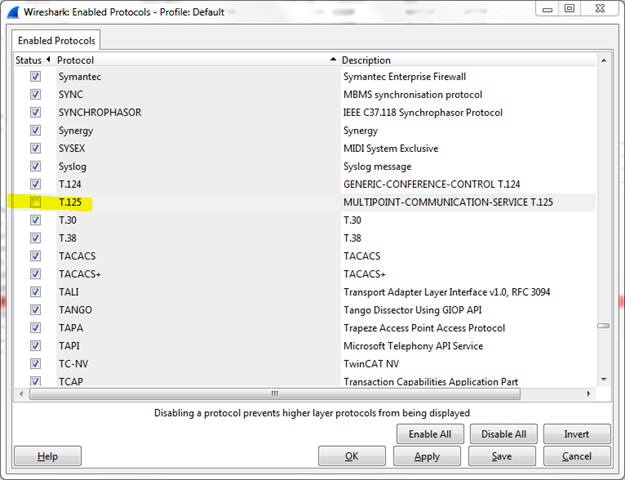Toggle the SYNC protocol checkbox
Screen dimensions: 625x480
coord(35,94)
